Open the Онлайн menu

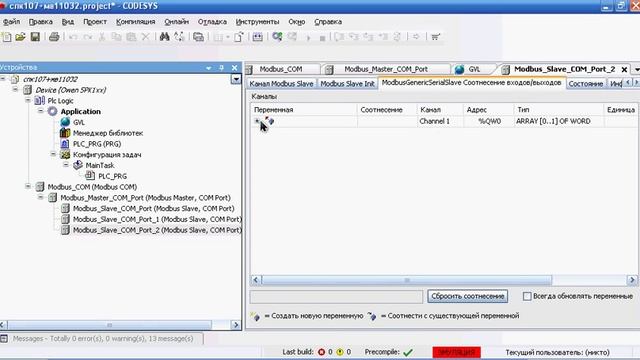pyautogui.click(x=176, y=22)
